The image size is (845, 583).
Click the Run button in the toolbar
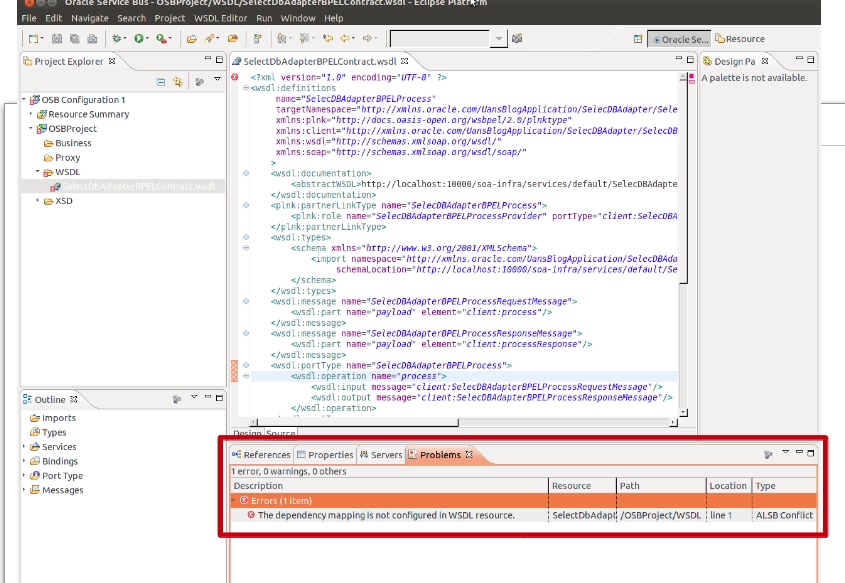(x=140, y=39)
